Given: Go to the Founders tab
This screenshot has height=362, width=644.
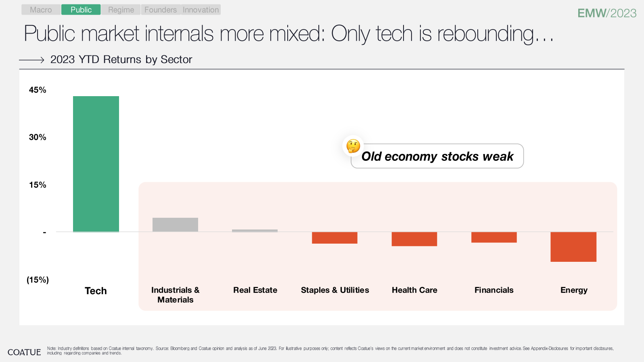Looking at the screenshot, I should 161,10.
